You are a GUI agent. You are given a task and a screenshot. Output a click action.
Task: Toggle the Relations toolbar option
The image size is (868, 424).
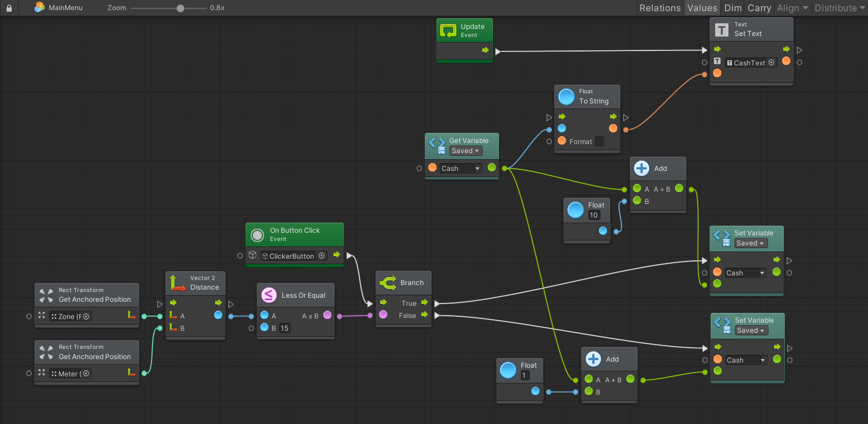click(660, 8)
